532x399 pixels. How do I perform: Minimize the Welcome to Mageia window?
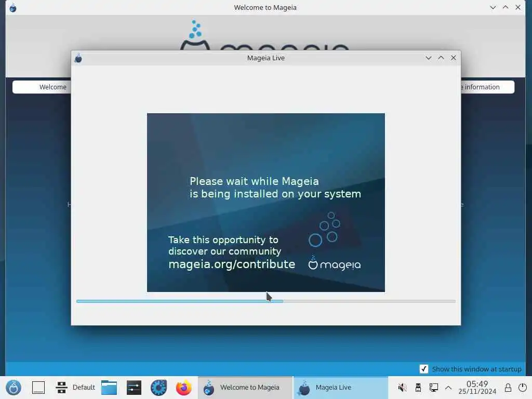click(493, 7)
